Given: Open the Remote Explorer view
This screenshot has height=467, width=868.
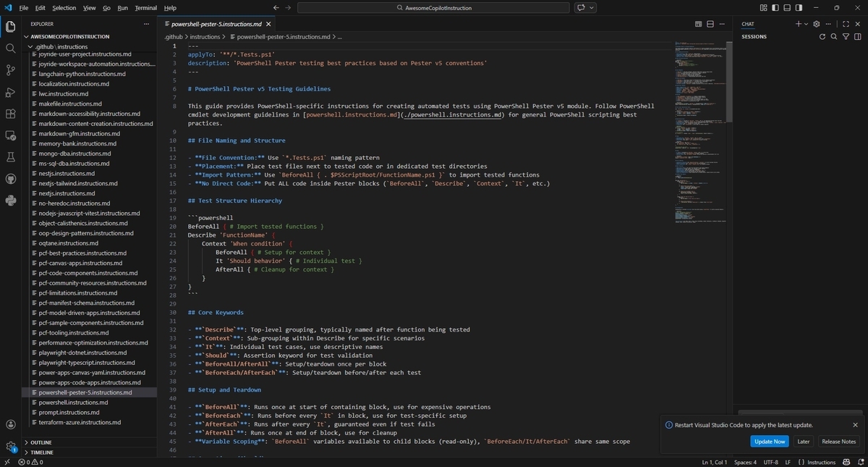Looking at the screenshot, I should click(x=10, y=135).
